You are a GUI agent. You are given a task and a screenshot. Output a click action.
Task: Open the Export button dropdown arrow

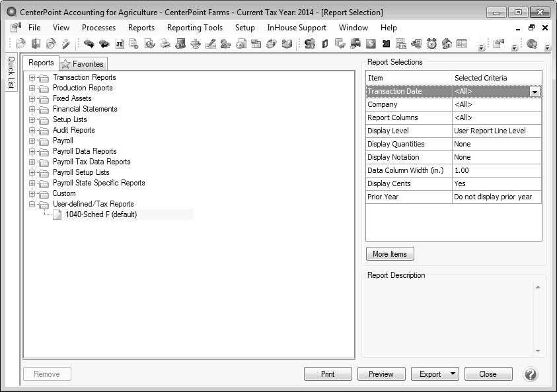453,374
